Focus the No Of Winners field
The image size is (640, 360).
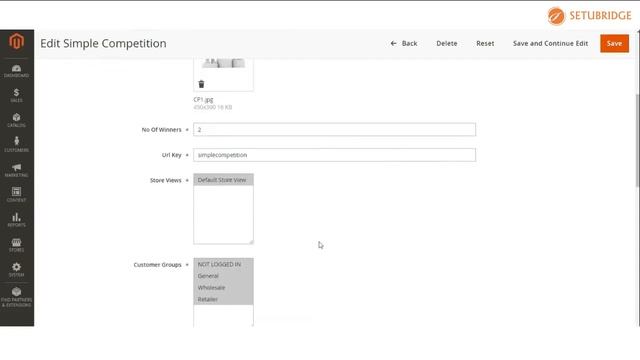pos(334,129)
